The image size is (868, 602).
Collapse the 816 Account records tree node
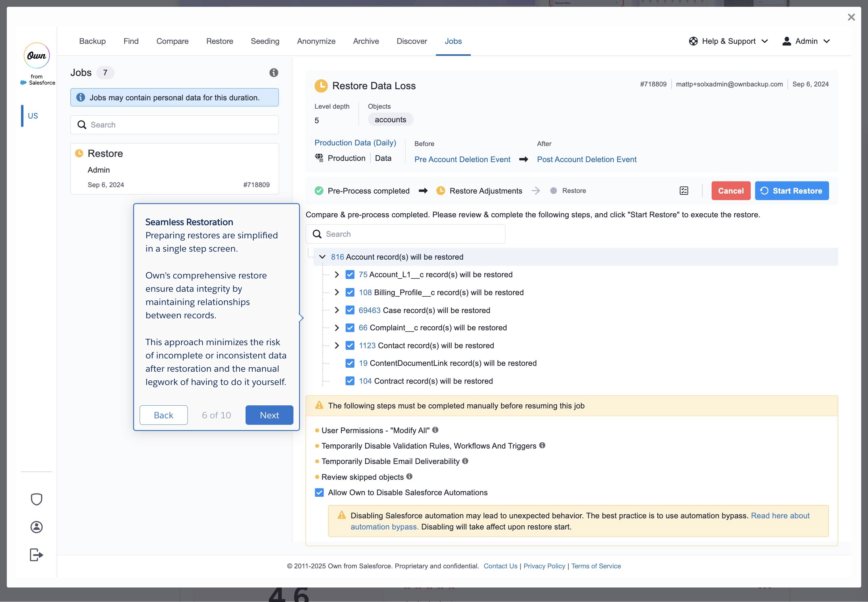322,257
